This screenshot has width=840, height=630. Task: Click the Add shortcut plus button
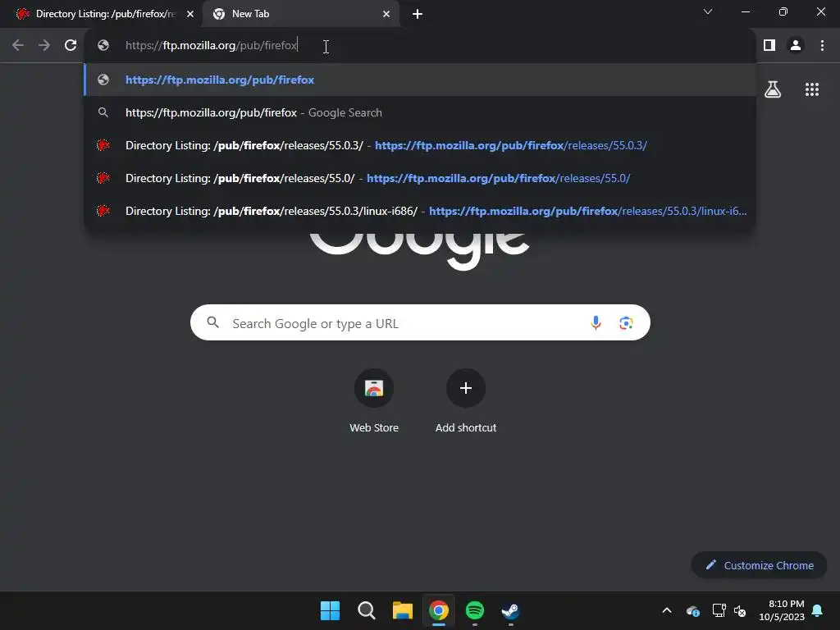coord(466,388)
